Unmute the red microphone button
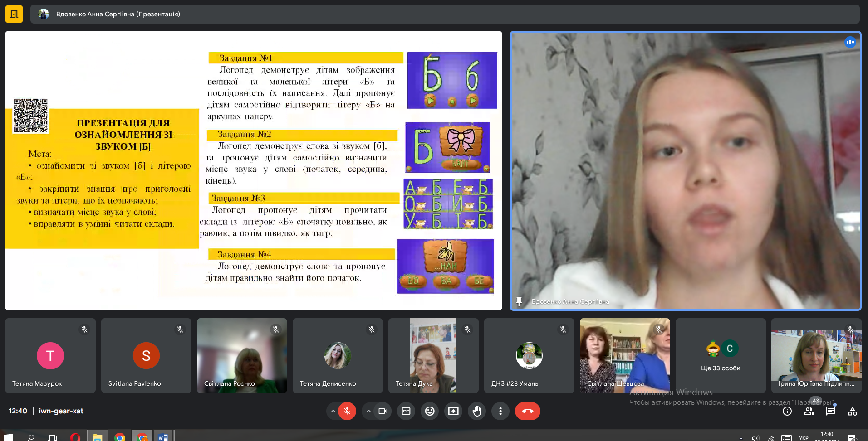This screenshot has height=441, width=868. tap(347, 411)
